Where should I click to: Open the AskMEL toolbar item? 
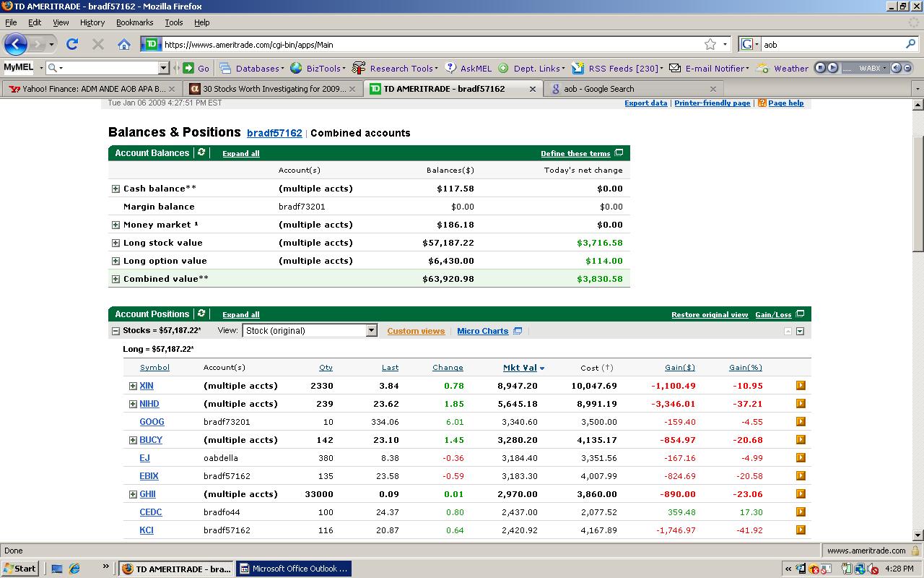[x=475, y=68]
